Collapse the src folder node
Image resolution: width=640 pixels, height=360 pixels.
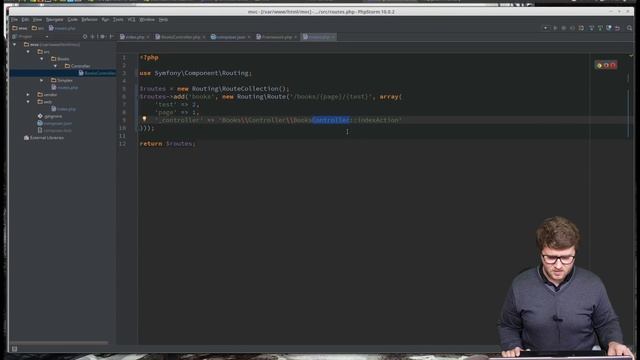[x=28, y=52]
